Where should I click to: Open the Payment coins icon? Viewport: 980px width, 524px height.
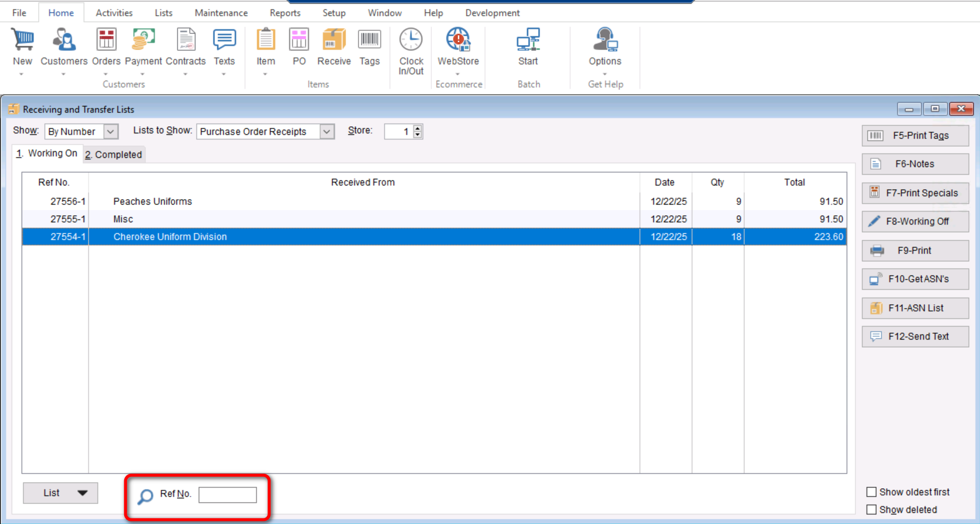143,40
